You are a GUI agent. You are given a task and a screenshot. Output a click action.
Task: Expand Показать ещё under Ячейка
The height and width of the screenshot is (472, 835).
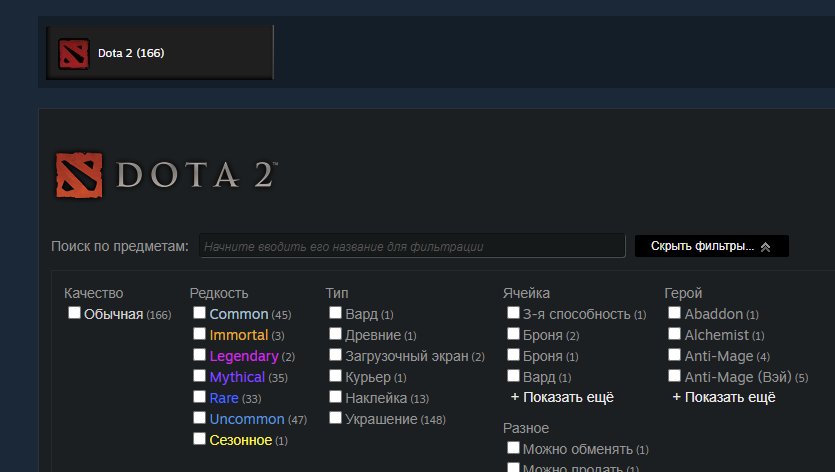click(x=562, y=397)
